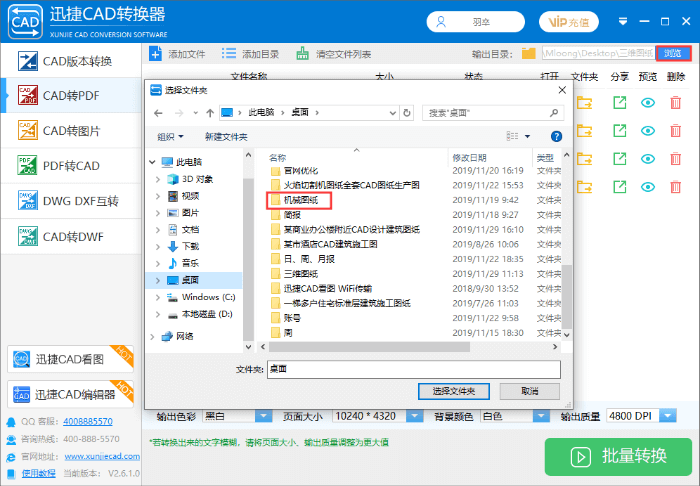This screenshot has height=486, width=700.
Task: Expand the 网络 tree node
Action: [152, 336]
